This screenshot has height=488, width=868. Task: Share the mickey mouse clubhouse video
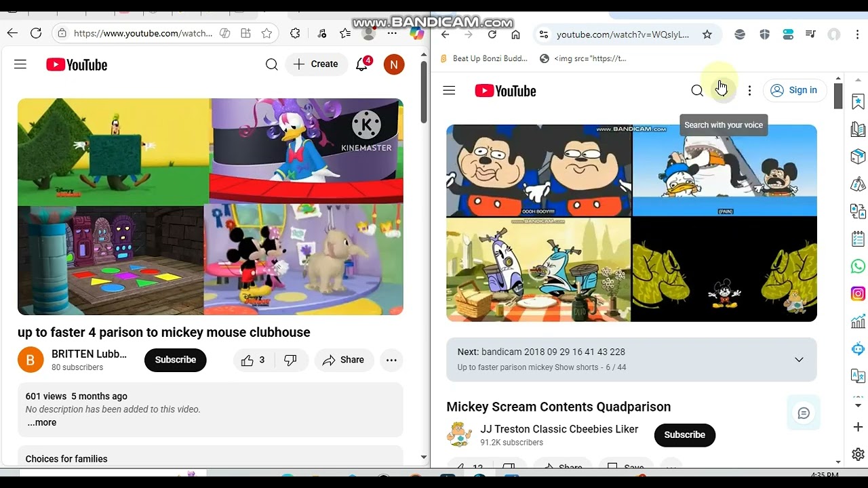click(344, 360)
